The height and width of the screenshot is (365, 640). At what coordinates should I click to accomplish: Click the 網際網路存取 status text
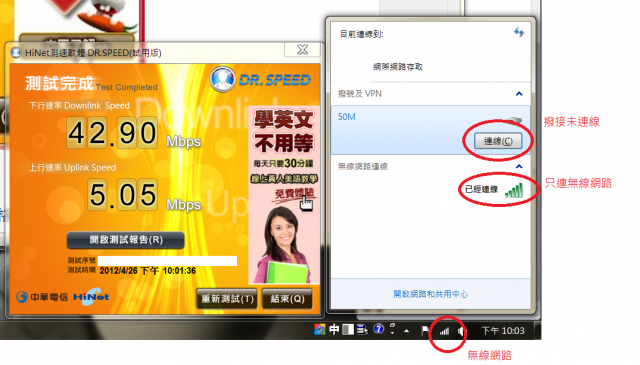point(398,67)
